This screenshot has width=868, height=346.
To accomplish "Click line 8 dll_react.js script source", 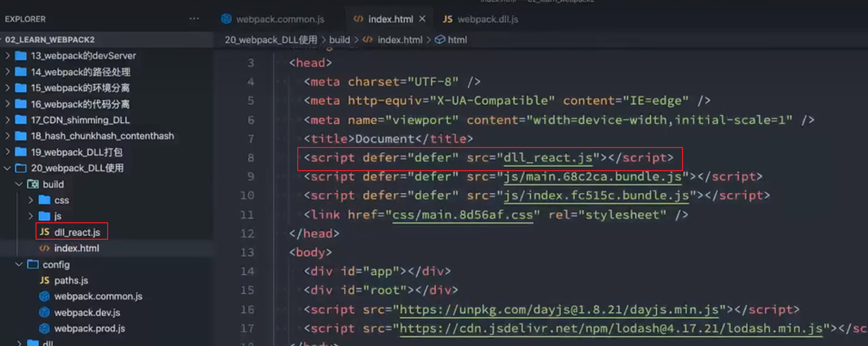I will [548, 158].
